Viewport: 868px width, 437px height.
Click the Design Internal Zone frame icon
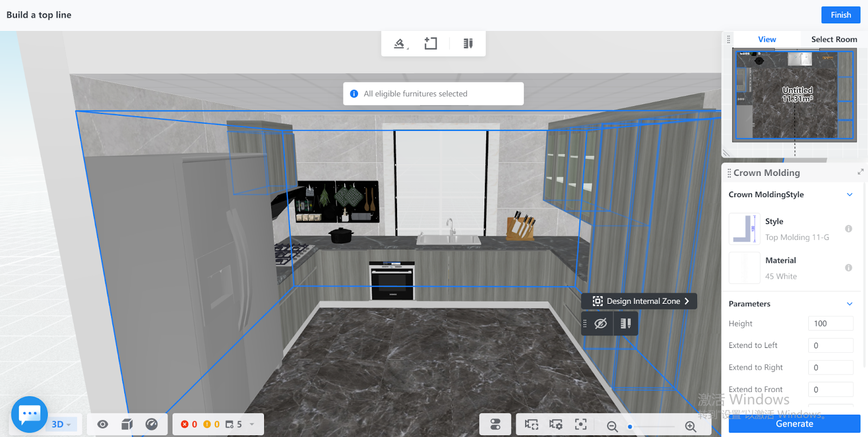coord(597,301)
